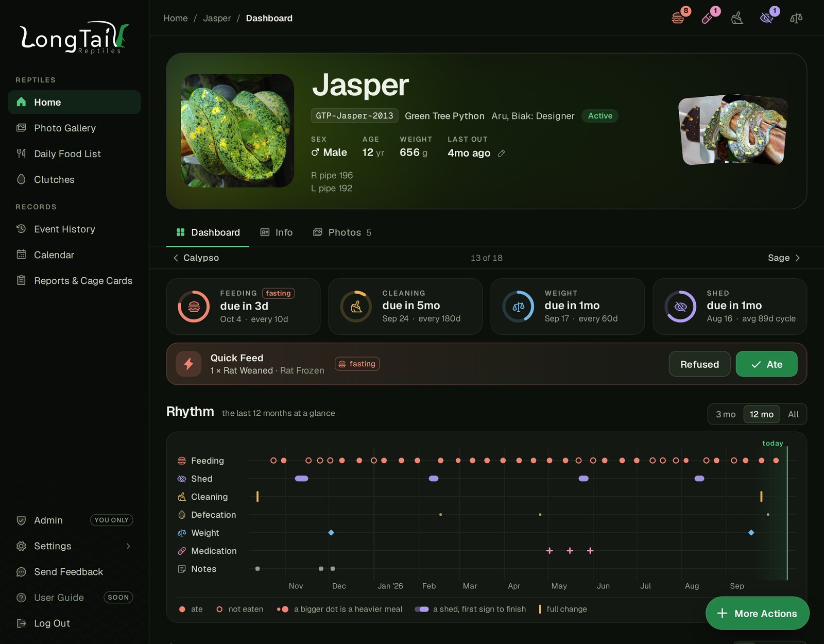The width and height of the screenshot is (824, 644).
Task: Click the Shed card eye ring icon
Action: point(680,307)
